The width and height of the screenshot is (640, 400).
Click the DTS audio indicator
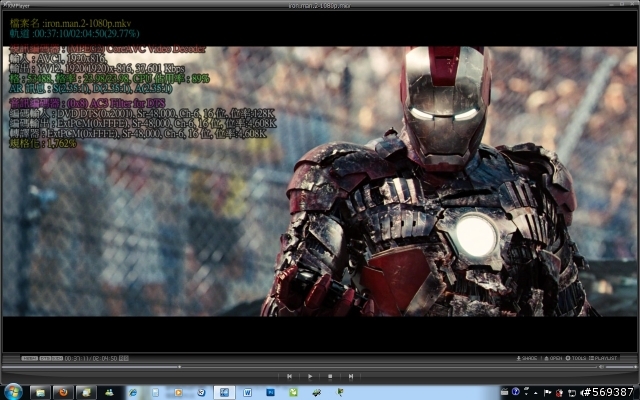click(x=45, y=358)
